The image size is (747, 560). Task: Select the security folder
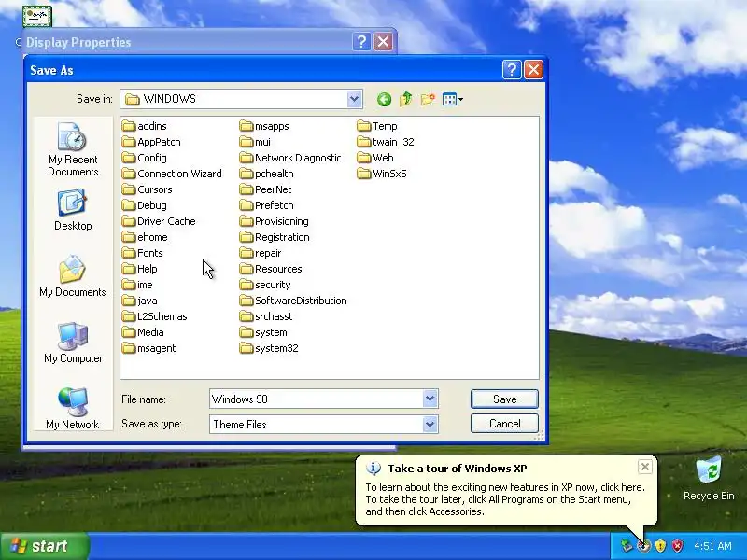265,285
